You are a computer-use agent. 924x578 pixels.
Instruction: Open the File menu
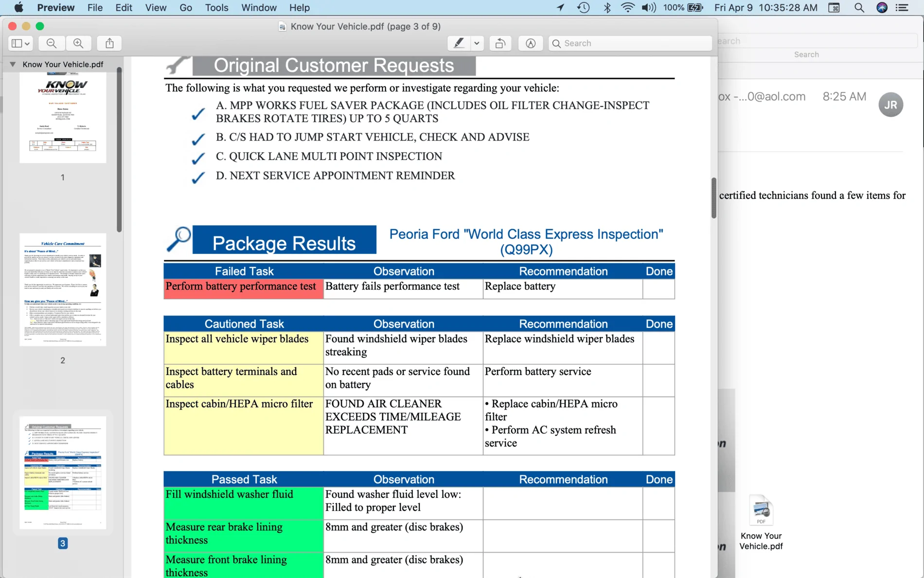[95, 7]
